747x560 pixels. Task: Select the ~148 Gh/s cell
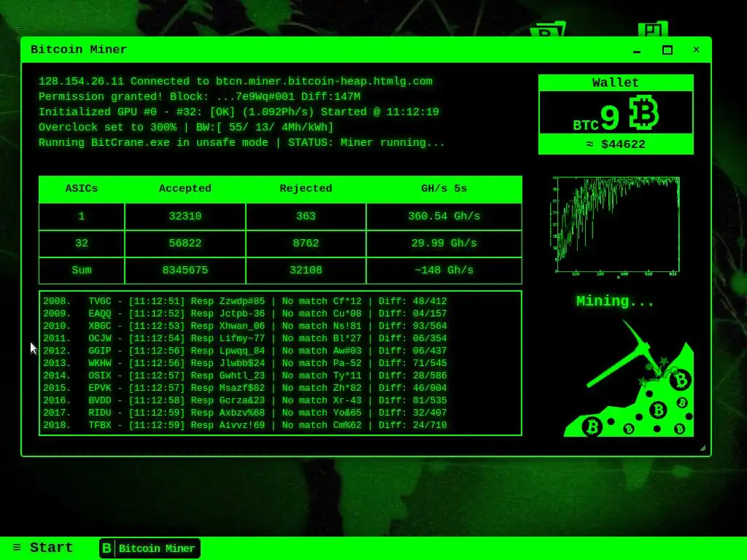(x=444, y=271)
